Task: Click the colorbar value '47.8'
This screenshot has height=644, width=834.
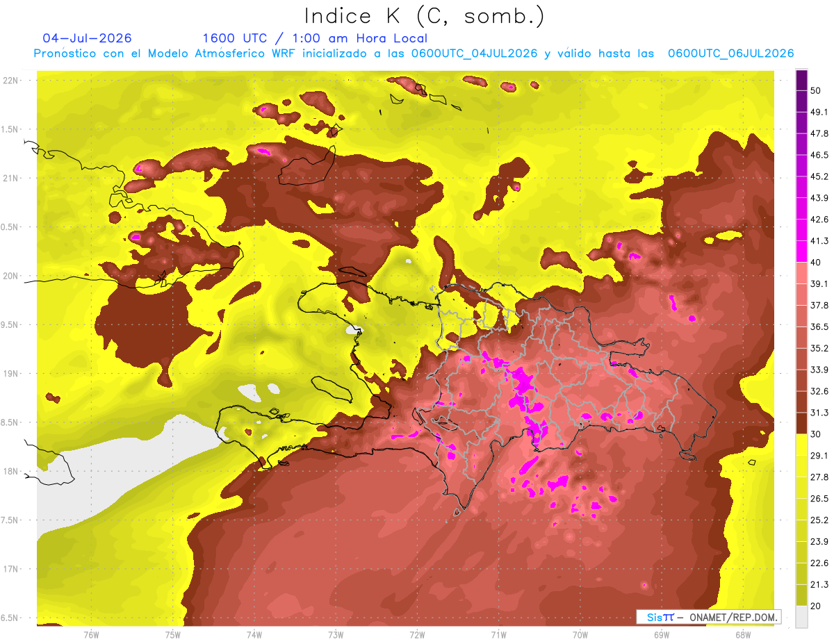Action: click(819, 133)
